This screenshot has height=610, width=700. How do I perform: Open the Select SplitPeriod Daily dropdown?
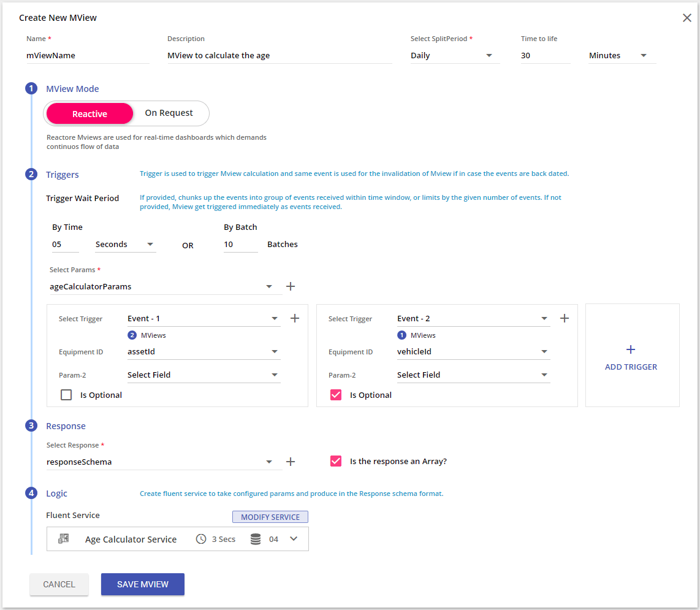(455, 56)
